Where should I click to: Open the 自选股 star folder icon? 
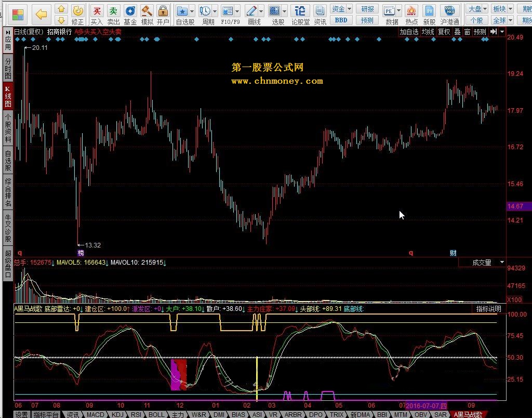tap(182, 11)
